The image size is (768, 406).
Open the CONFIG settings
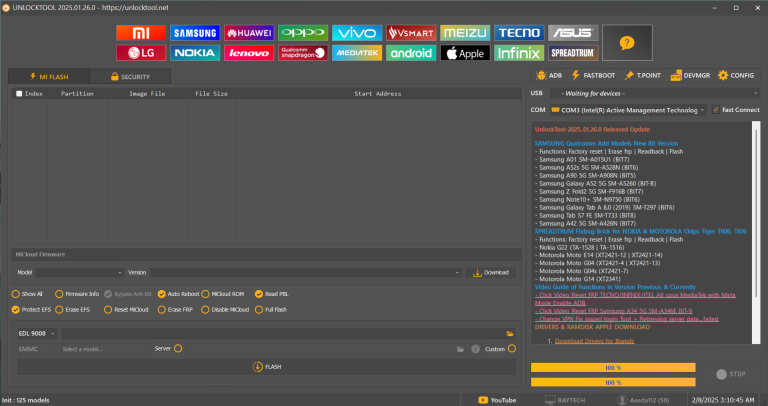point(736,75)
